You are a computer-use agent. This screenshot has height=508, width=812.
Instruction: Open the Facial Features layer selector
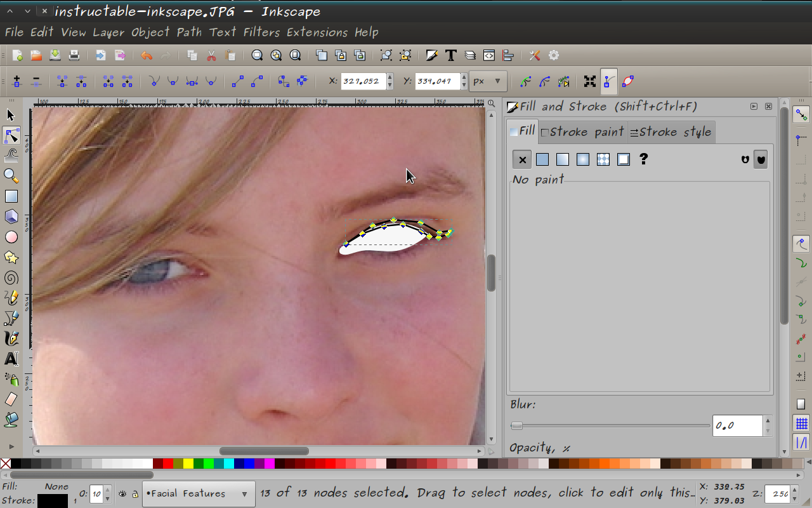click(x=199, y=493)
